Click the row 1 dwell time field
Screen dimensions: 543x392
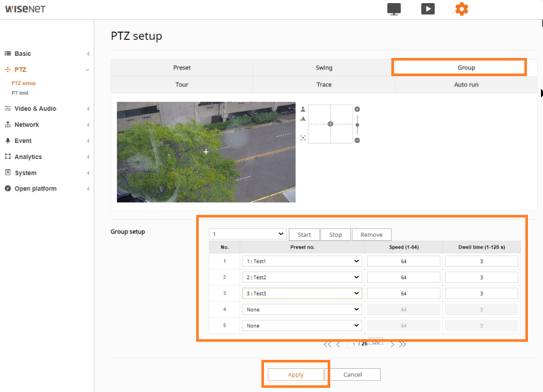tap(481, 261)
